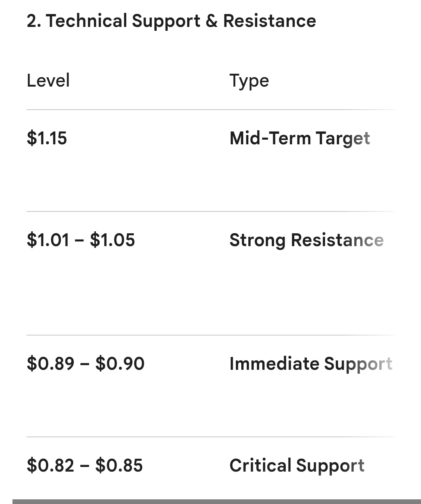Select the Level column header
421x504 pixels.
48,81
